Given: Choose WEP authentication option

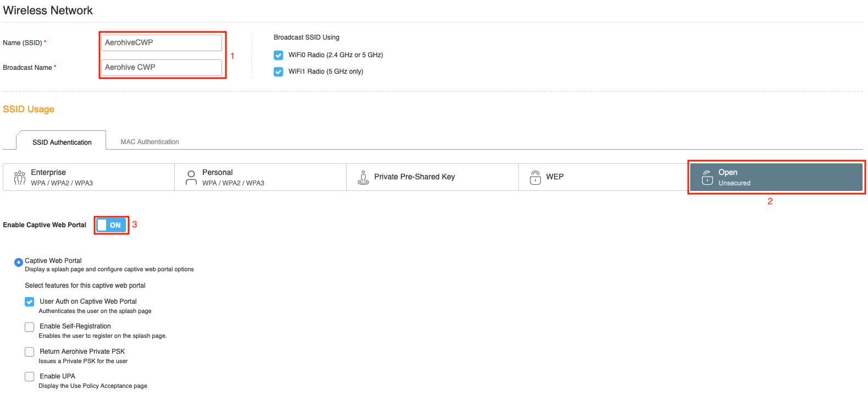Looking at the screenshot, I should coord(604,177).
